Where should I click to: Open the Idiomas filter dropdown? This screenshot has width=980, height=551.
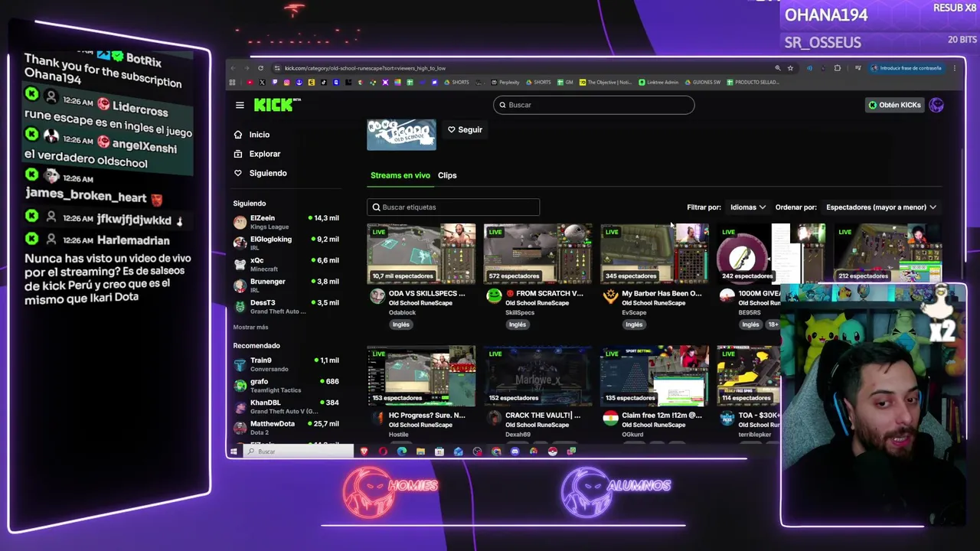[748, 207]
